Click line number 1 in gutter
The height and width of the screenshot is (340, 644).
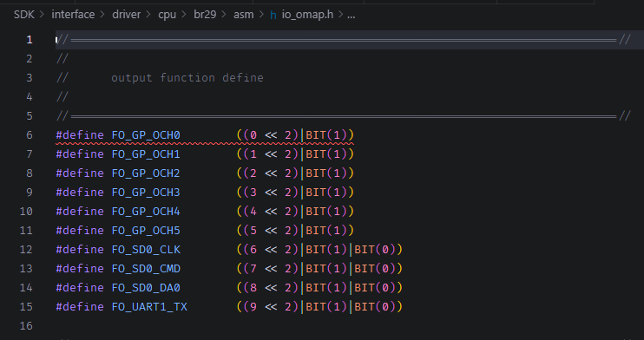(30, 40)
